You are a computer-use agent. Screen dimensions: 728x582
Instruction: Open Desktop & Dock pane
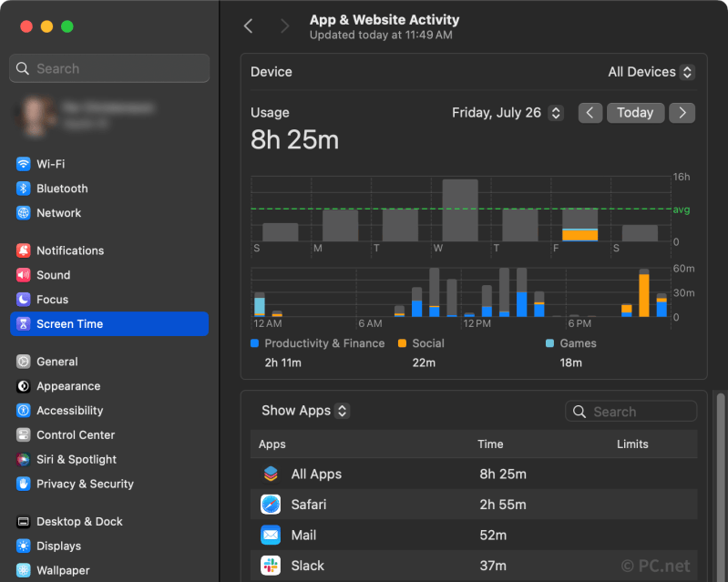pos(109,522)
